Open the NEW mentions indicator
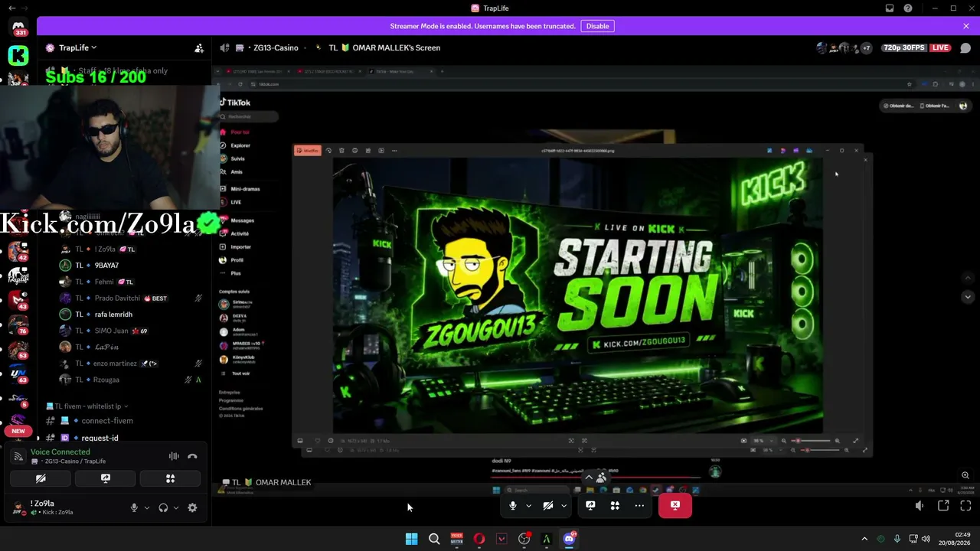Screen dimensions: 980x551 tap(18, 431)
